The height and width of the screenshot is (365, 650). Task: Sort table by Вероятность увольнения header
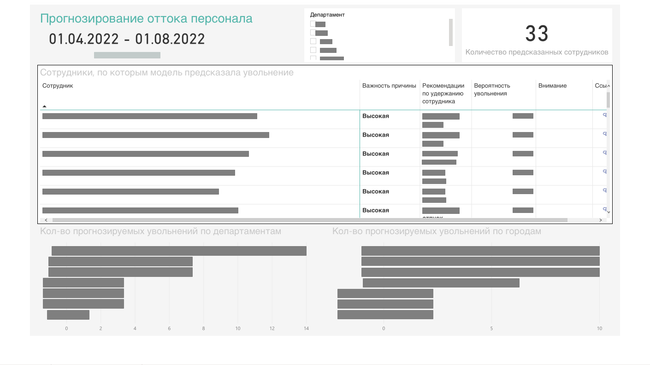point(492,90)
